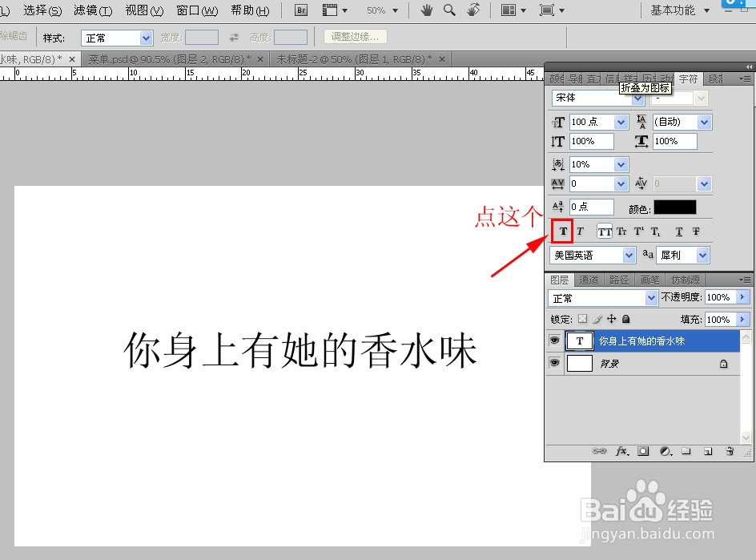Toggle visibility of the 背景 layer
Image resolution: width=756 pixels, height=560 pixels.
pos(554,363)
